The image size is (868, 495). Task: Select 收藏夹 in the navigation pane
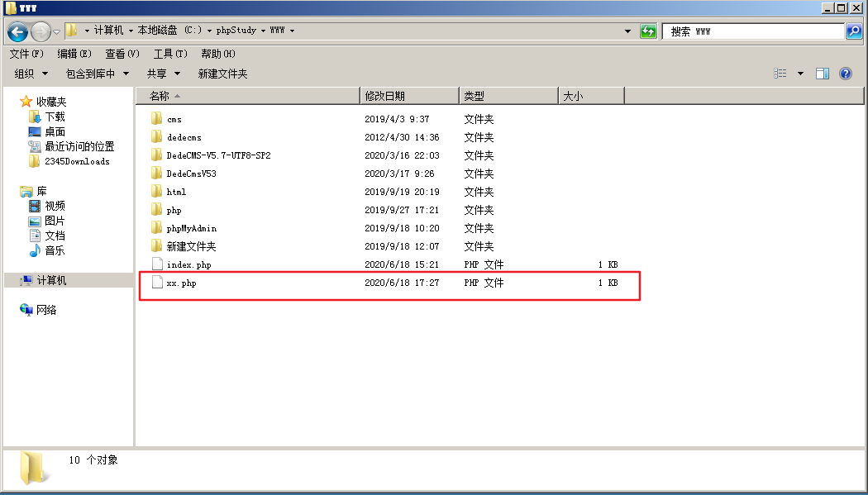[x=51, y=102]
